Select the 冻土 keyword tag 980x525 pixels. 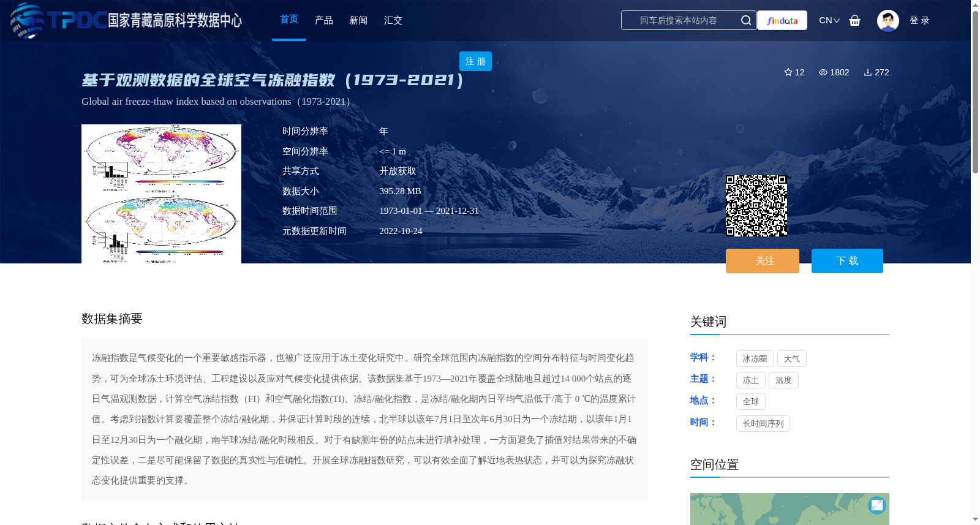751,380
